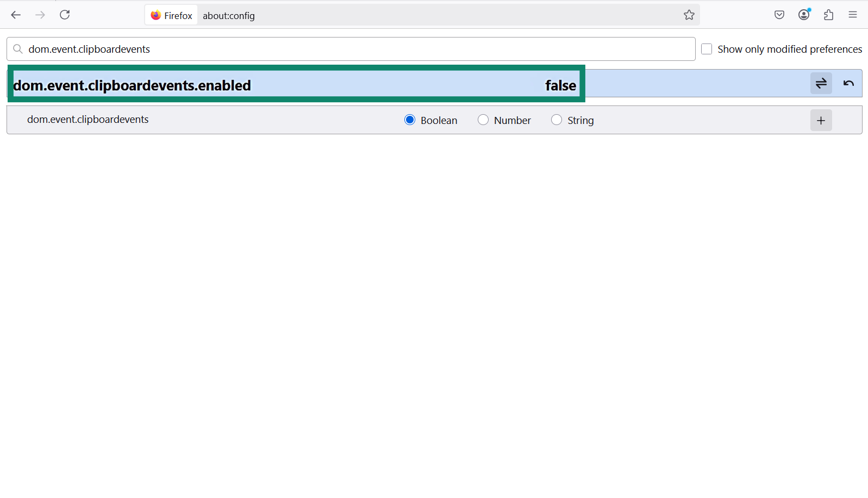Choose the Number type radio button
Viewport: 868px width, 498px height.
tap(483, 120)
